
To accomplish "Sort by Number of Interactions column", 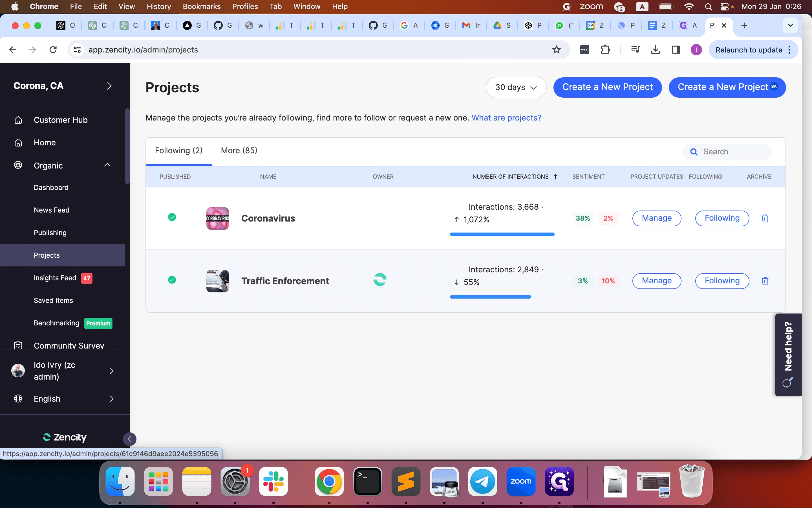I will 515,177.
